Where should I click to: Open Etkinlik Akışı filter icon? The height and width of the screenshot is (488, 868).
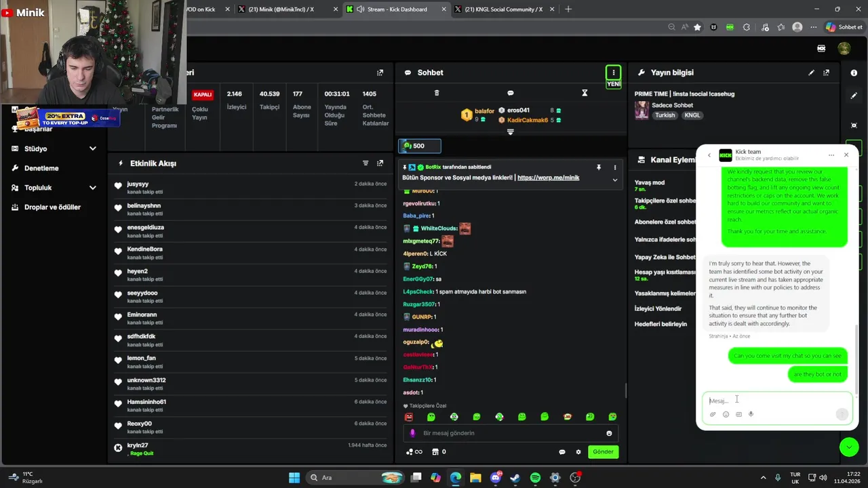(366, 163)
